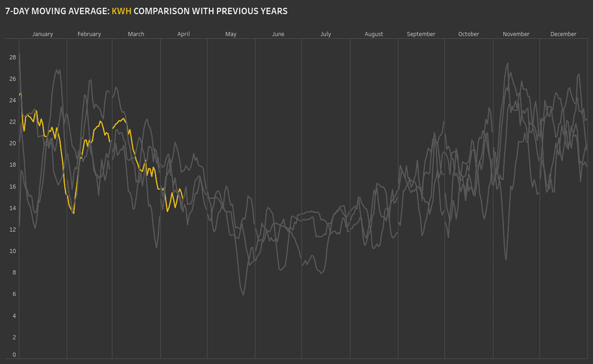Click the 14 y-axis tick label

[x=12, y=208]
